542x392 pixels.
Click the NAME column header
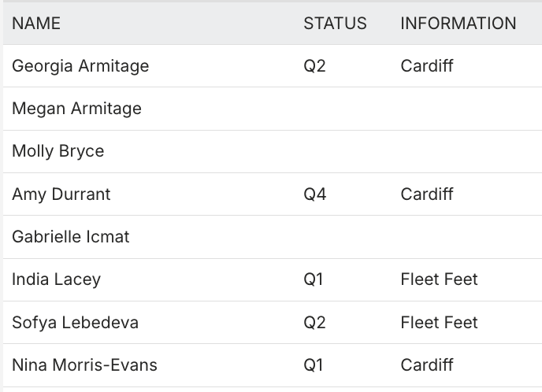[36, 24]
